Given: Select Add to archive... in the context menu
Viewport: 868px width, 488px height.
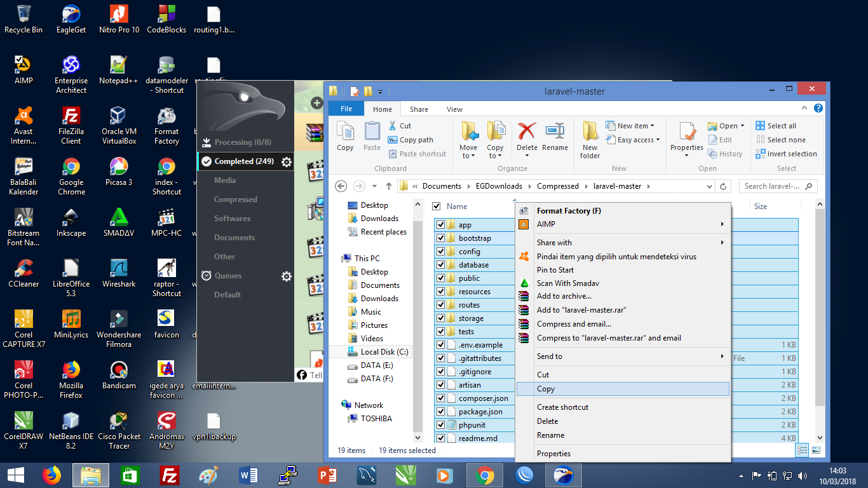Looking at the screenshot, I should point(623,296).
